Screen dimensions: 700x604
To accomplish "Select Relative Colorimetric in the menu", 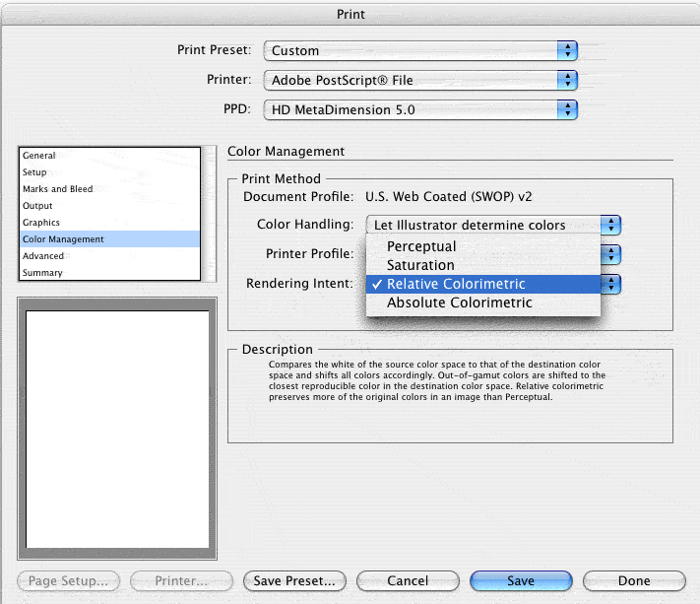I will 483,284.
